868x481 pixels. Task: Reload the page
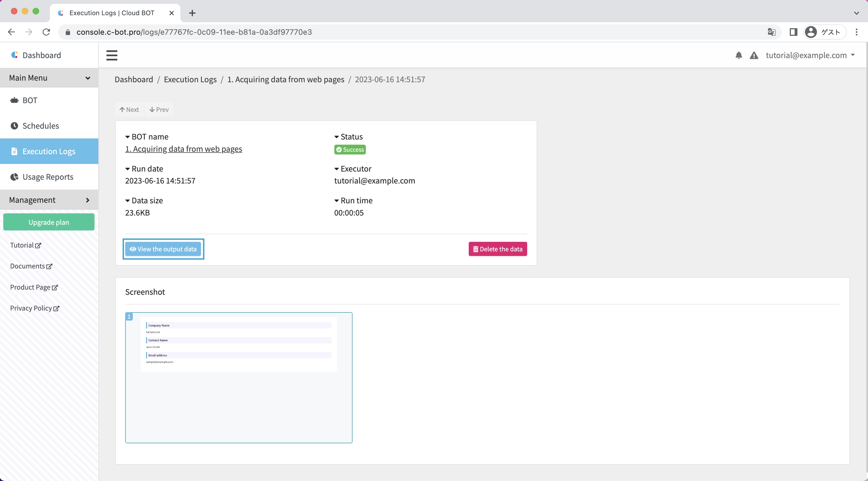click(46, 32)
